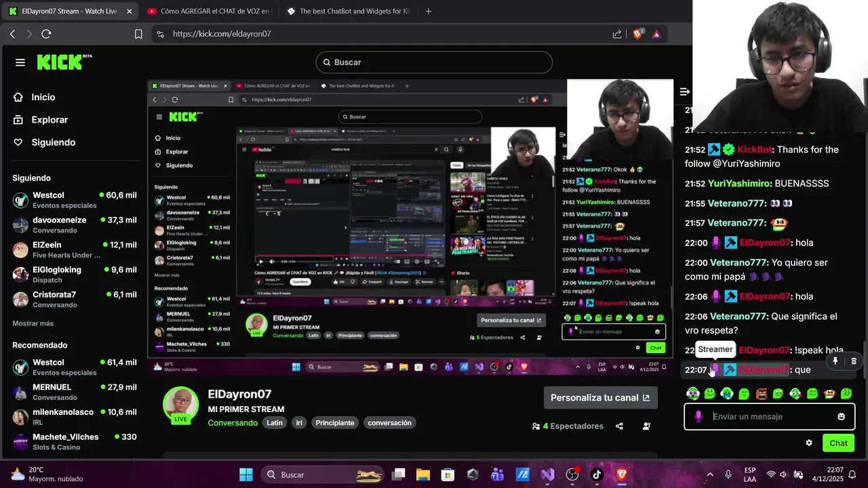Switch to The best ChatBot tab
Viewport: 868px width, 488px height.
pos(347,11)
